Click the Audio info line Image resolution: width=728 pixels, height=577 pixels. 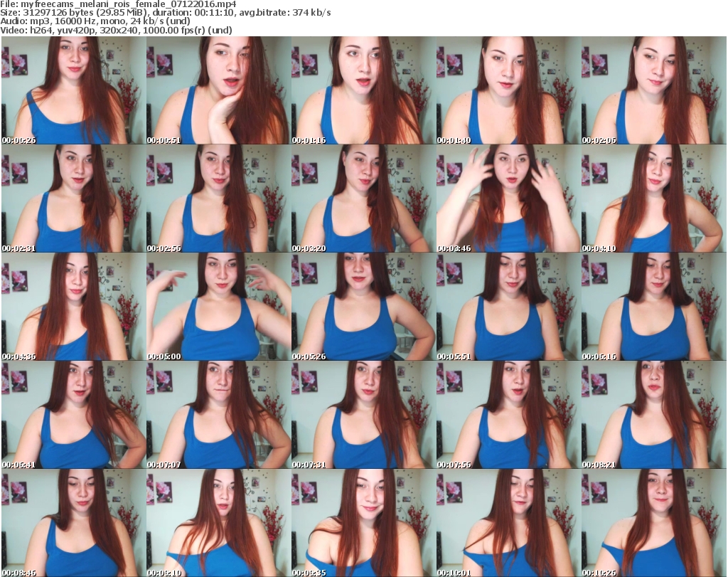94,21
